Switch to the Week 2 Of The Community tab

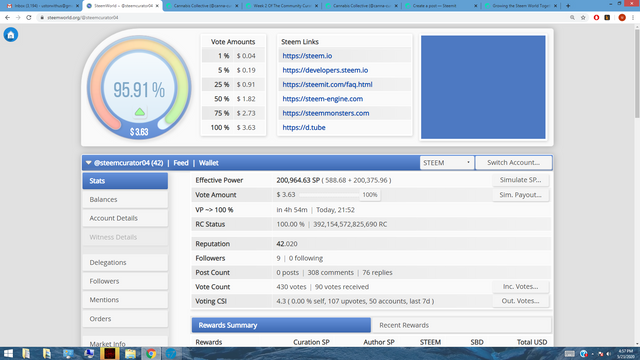pyautogui.click(x=282, y=6)
